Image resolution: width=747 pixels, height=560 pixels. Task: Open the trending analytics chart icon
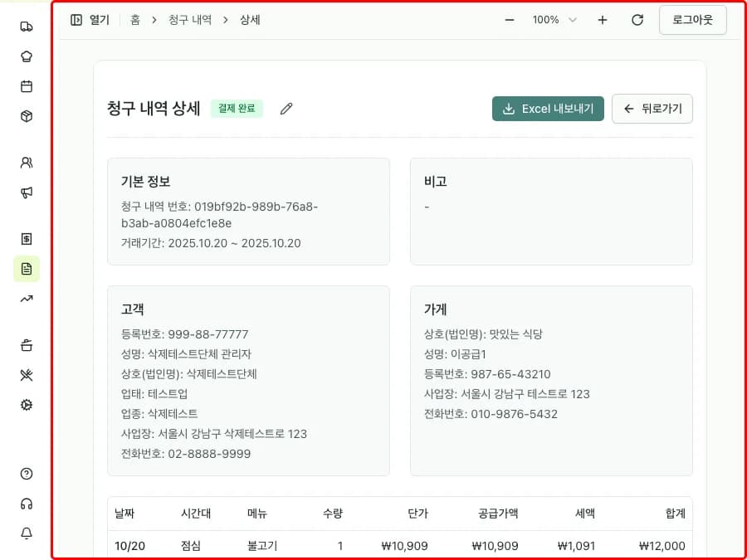(26, 298)
